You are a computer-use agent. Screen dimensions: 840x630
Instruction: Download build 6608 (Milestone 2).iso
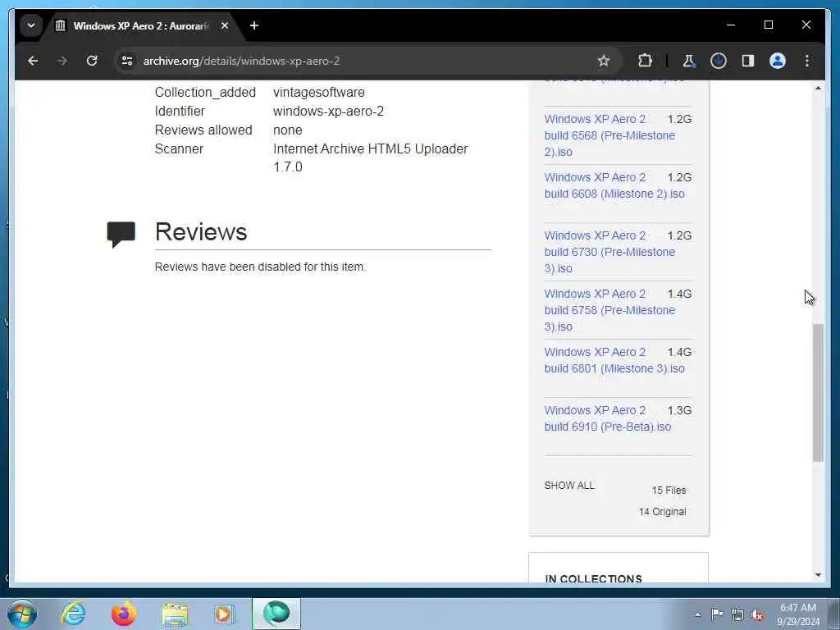tap(614, 185)
